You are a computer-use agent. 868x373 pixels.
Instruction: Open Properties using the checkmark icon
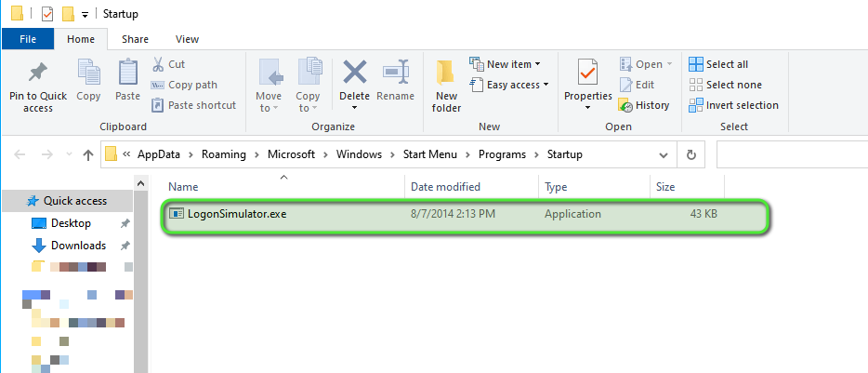click(x=587, y=73)
